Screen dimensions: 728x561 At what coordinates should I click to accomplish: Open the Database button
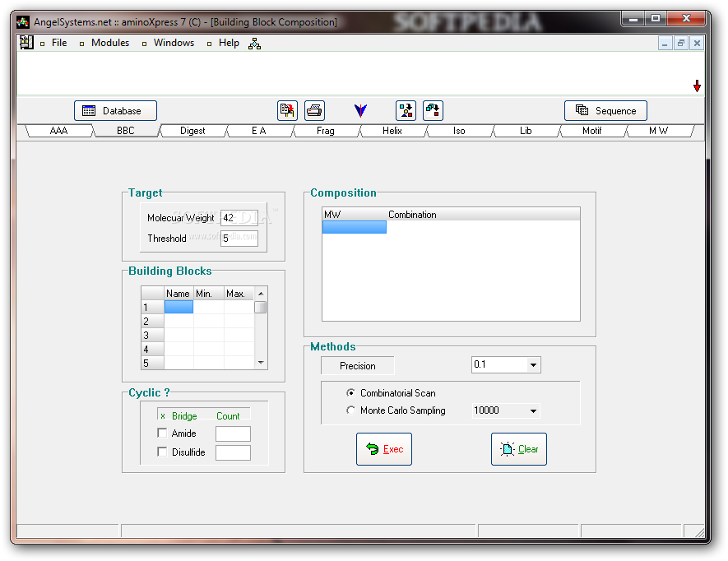(116, 110)
